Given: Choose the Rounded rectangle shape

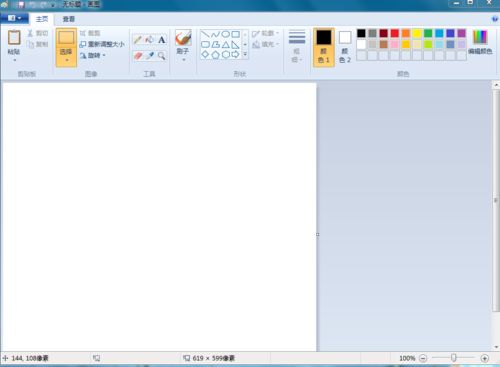Looking at the screenshot, I should (x=206, y=44).
